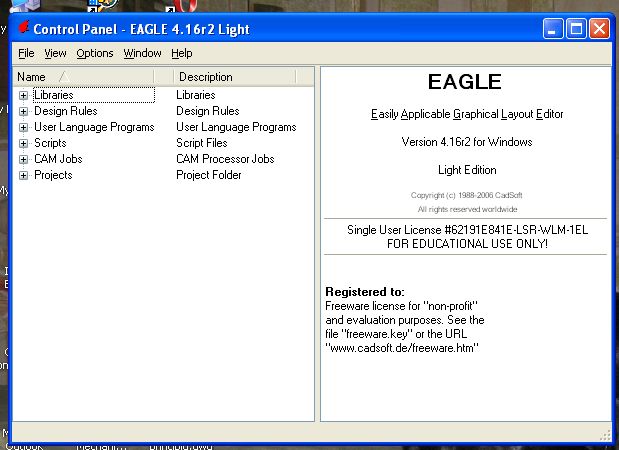Click the EAGLE heading in info pane
Screen dimensions: 619x450
pyautogui.click(x=465, y=82)
